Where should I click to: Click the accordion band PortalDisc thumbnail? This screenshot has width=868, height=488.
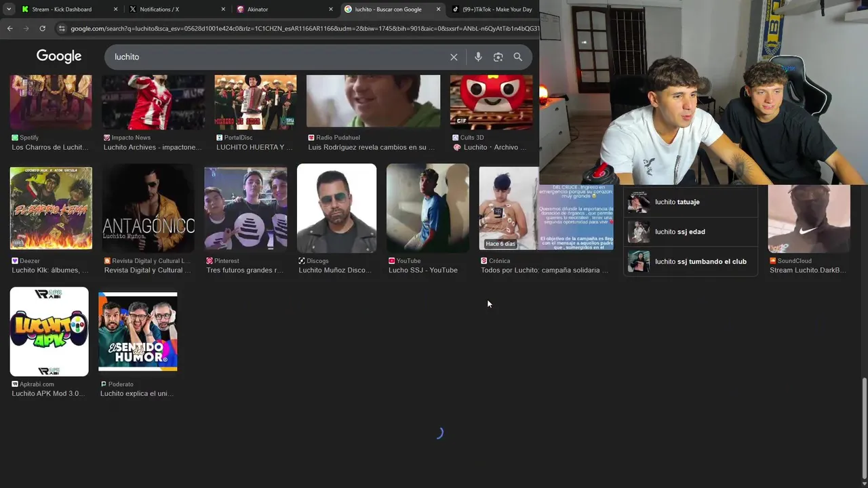pos(256,102)
